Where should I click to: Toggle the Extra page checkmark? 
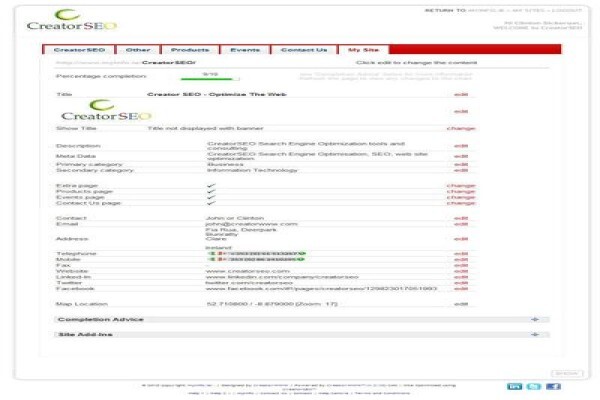click(x=211, y=186)
